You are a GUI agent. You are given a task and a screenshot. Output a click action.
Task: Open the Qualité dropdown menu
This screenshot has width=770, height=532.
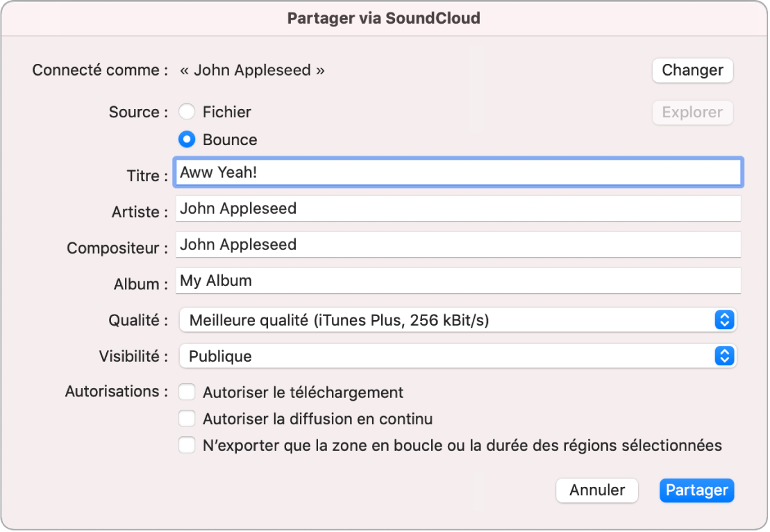point(458,319)
